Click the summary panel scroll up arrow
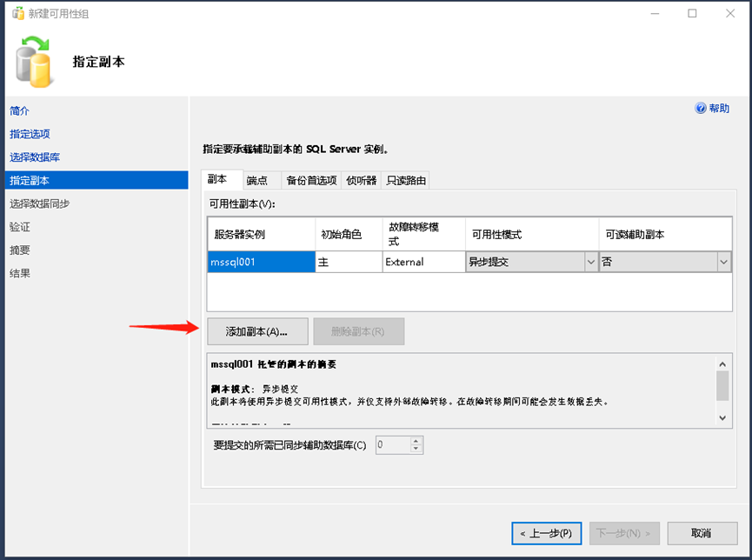This screenshot has height=560, width=752. pyautogui.click(x=722, y=364)
